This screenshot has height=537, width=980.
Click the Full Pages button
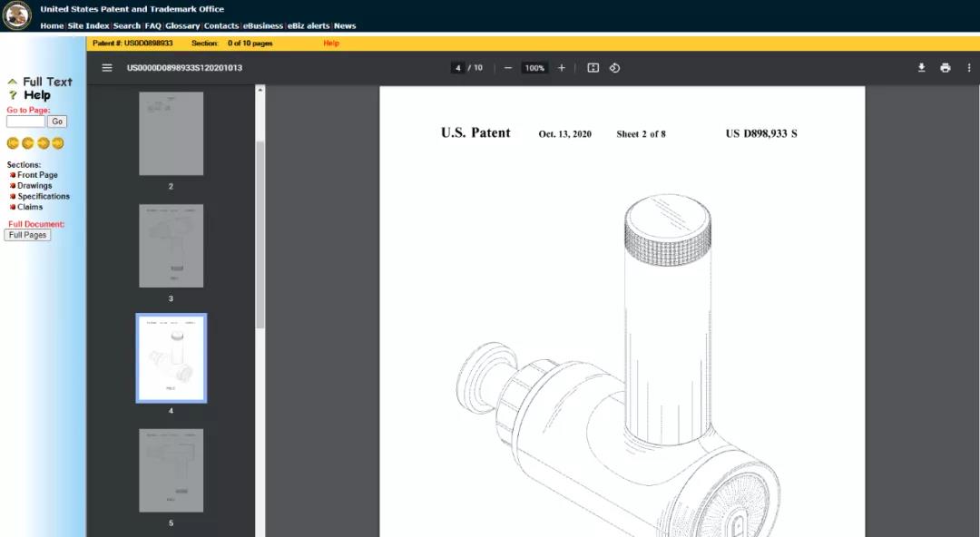click(x=27, y=235)
